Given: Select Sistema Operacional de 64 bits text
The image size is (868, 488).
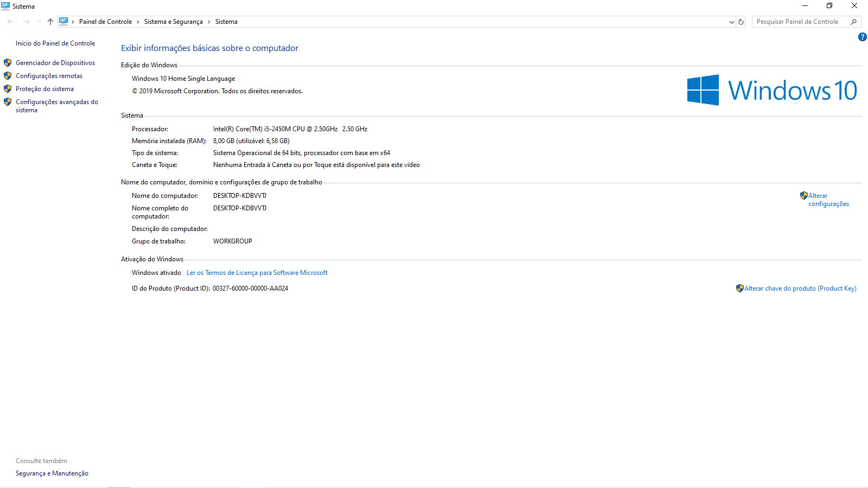Looking at the screenshot, I should coord(302,153).
